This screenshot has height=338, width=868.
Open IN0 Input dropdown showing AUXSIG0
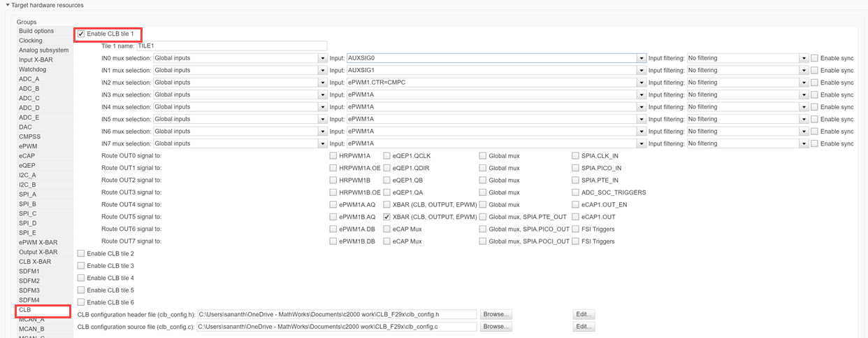642,58
